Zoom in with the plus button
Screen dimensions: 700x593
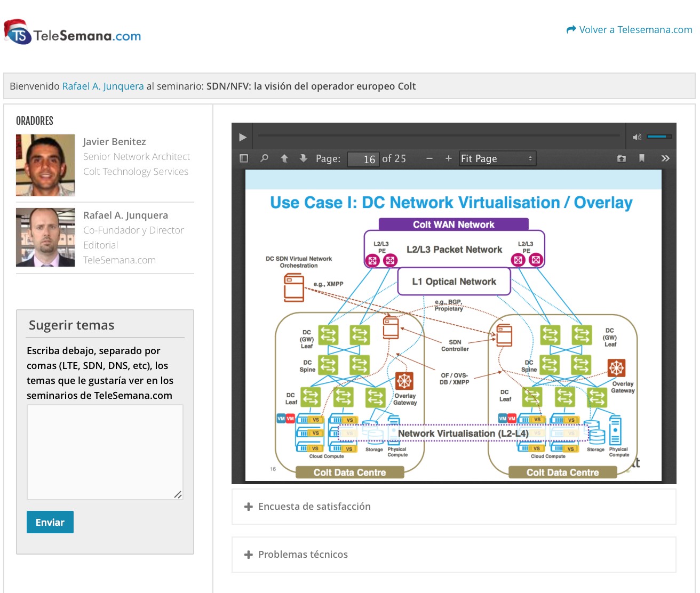pyautogui.click(x=449, y=158)
